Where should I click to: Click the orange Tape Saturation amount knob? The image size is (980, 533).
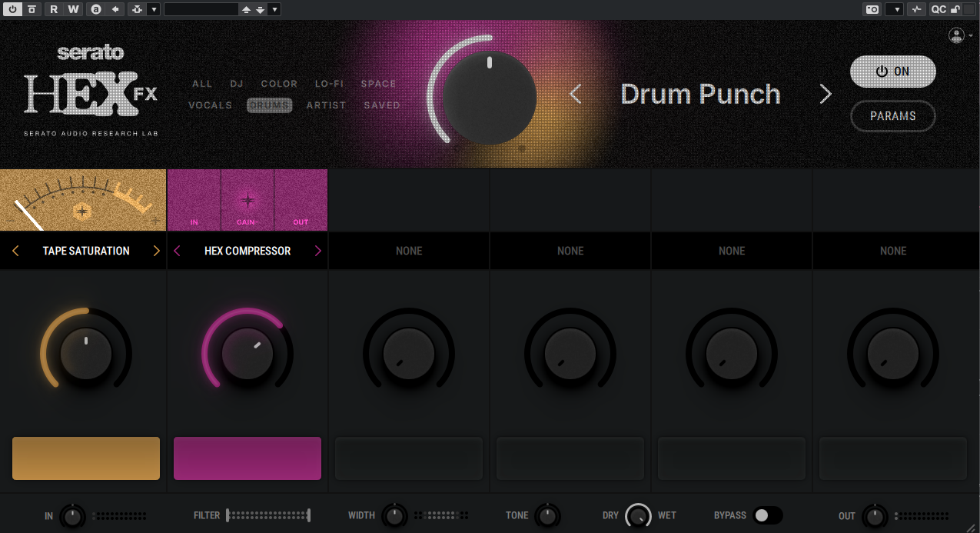pyautogui.click(x=86, y=354)
